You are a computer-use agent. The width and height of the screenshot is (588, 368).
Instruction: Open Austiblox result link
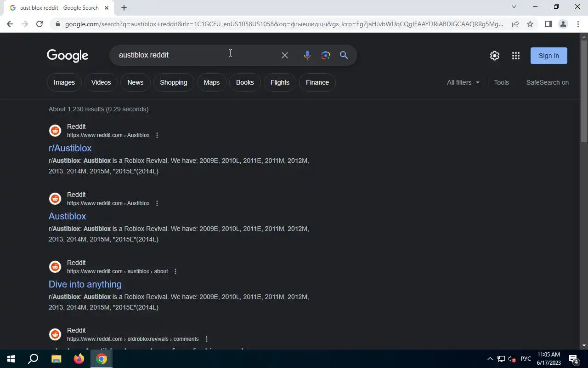coord(68,216)
